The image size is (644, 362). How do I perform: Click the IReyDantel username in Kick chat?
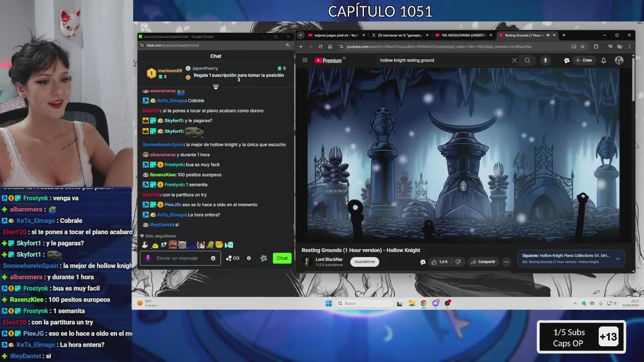162,225
